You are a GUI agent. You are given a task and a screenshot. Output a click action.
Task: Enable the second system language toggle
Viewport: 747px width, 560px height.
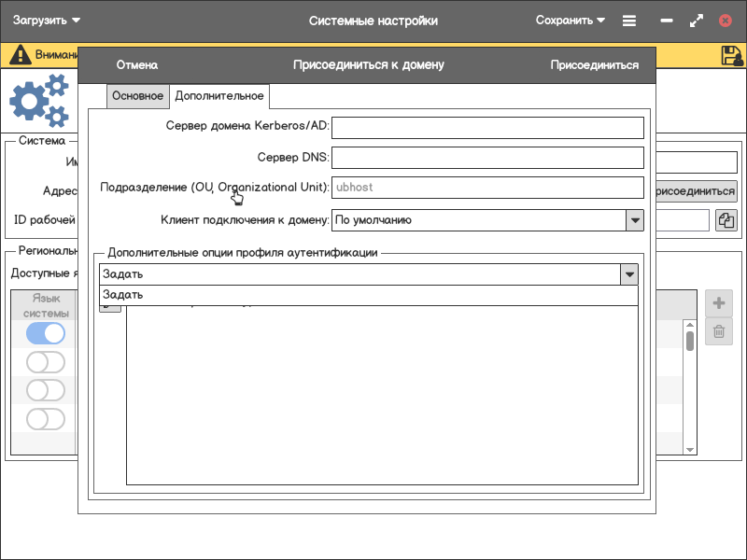46,362
